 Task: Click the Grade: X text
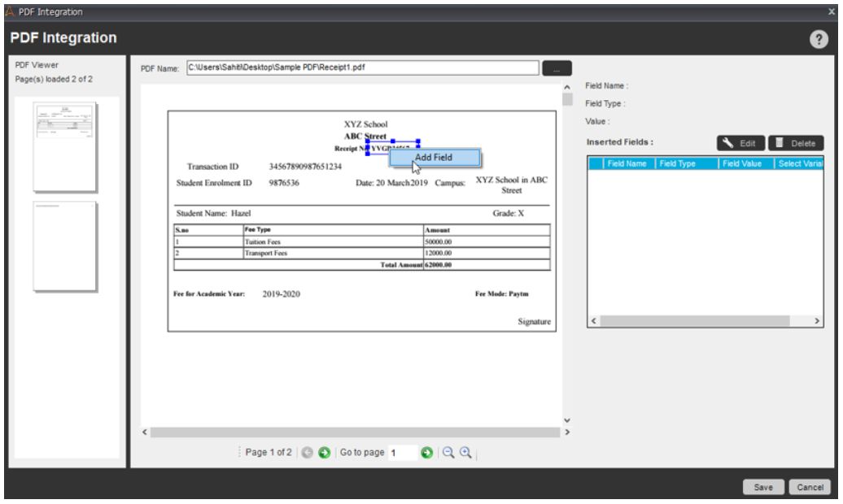point(508,213)
